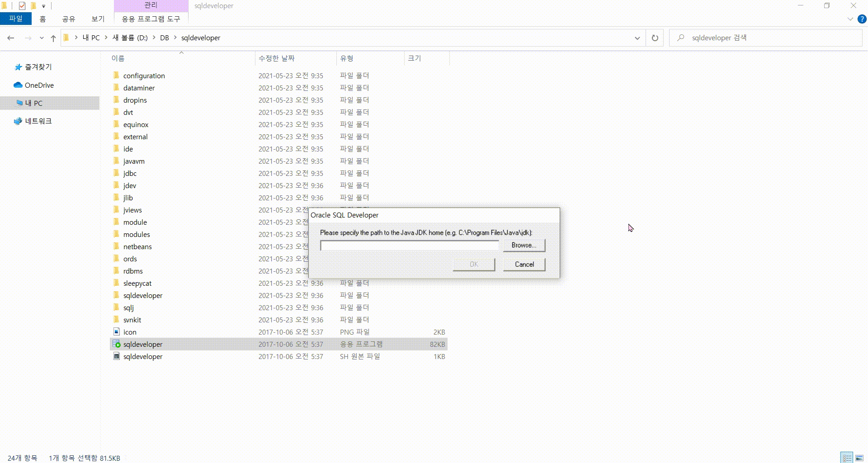This screenshot has height=463, width=868.
Task: Open the Explorer help icon
Action: point(862,19)
